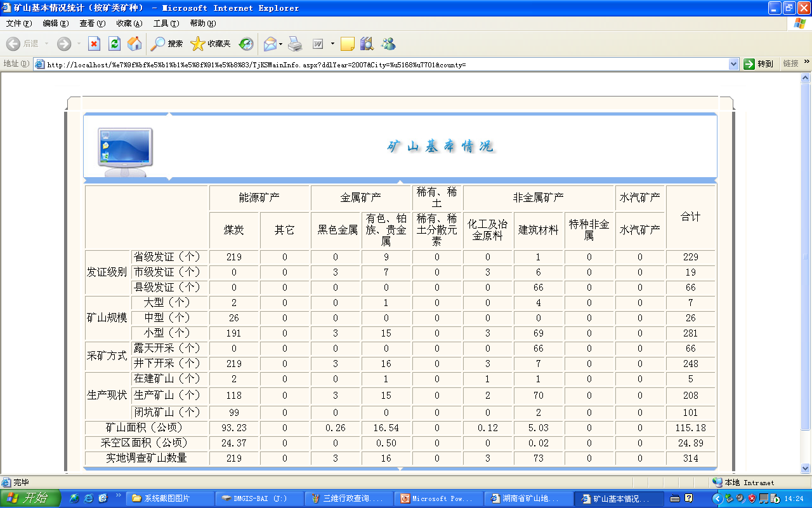Open the Mail toolbar icon

(270, 44)
